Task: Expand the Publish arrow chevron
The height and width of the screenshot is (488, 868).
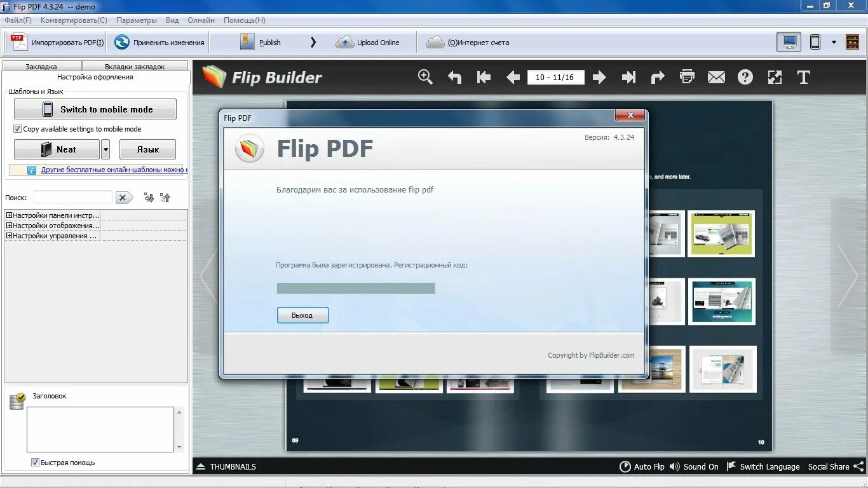Action: click(x=313, y=43)
